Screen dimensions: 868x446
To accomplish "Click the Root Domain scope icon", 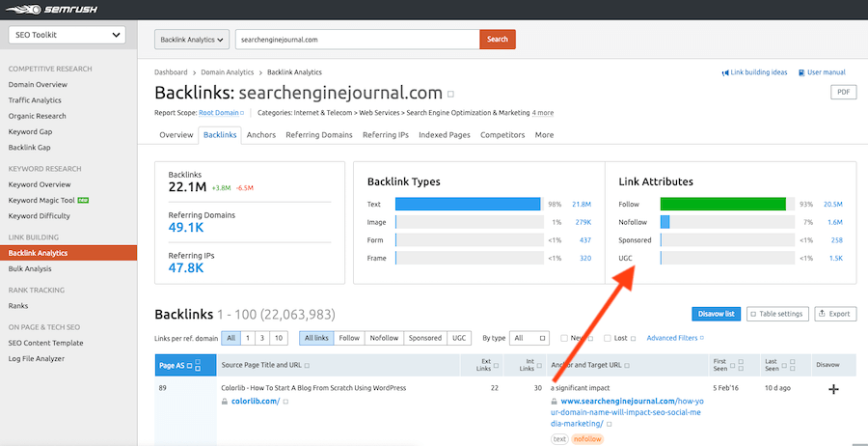I will click(242, 113).
